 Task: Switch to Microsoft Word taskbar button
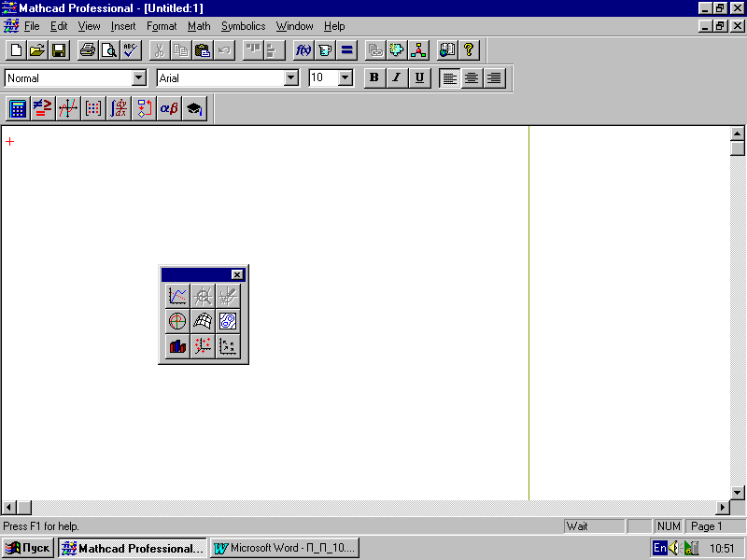[x=285, y=548]
